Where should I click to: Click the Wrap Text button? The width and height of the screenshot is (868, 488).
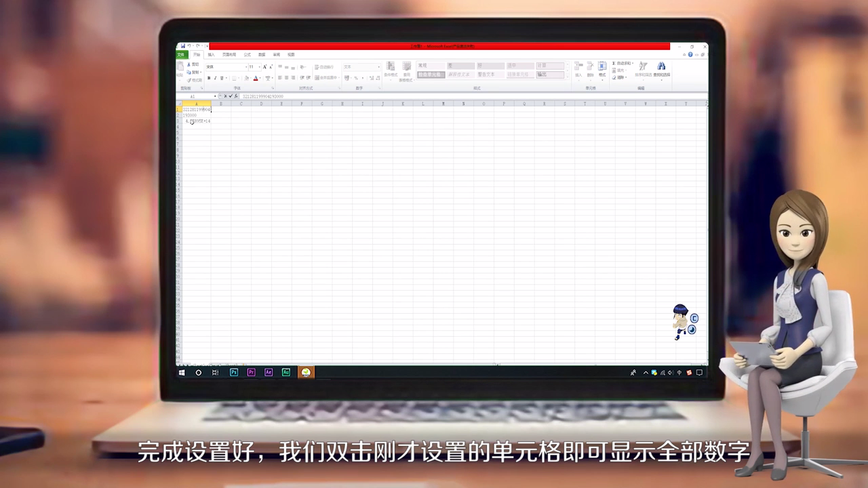click(x=324, y=67)
